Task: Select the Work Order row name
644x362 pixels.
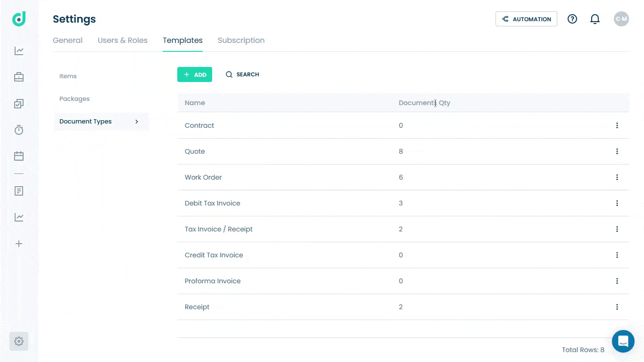Action: 203,177
